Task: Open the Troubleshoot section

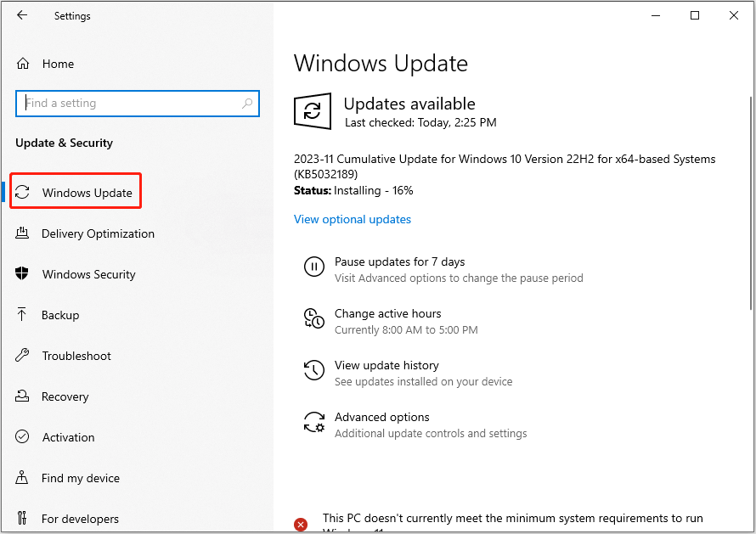Action: (x=76, y=356)
